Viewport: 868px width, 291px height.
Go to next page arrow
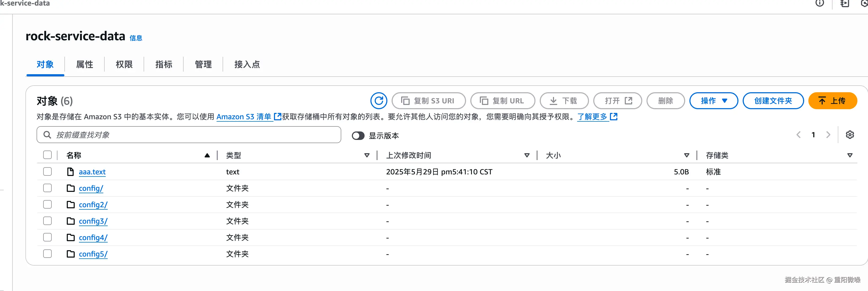tap(828, 135)
